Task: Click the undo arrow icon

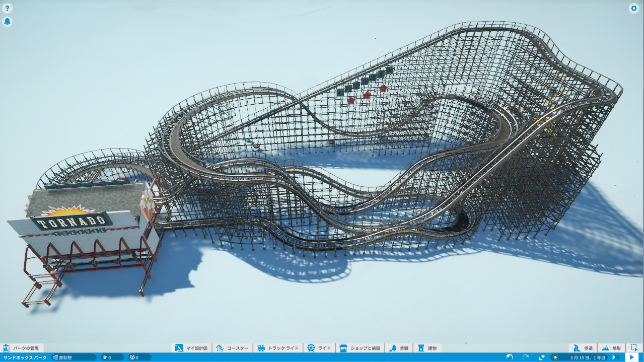Action: [x=510, y=357]
